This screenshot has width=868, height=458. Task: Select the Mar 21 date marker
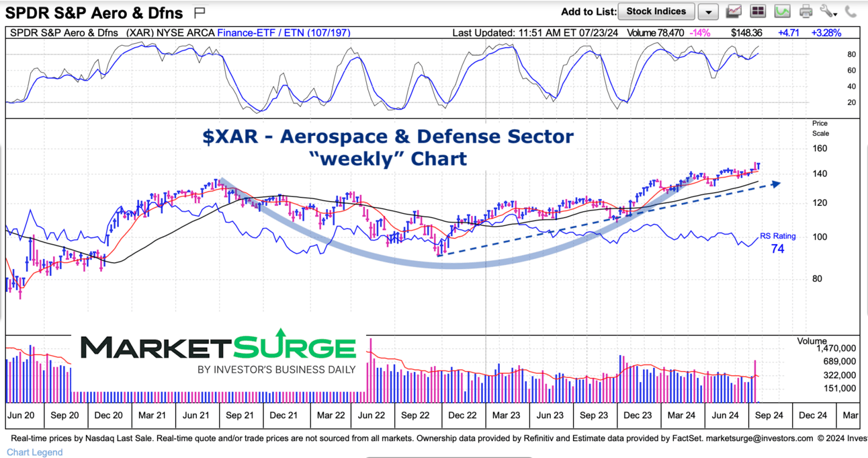point(152,415)
